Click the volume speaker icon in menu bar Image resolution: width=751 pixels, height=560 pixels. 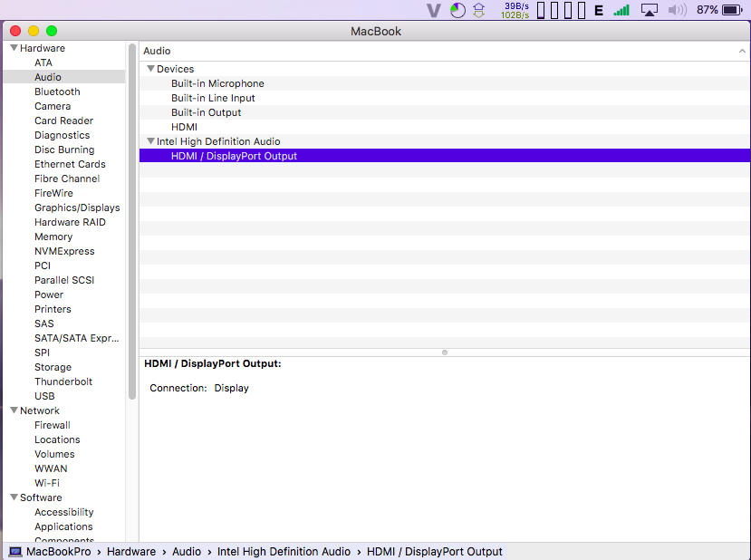pos(677,10)
